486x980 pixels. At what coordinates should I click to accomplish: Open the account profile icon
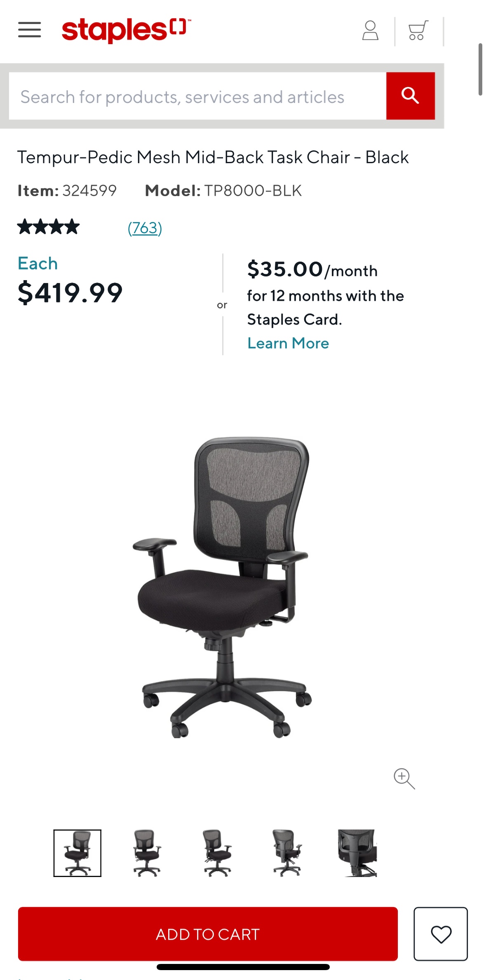[370, 30]
